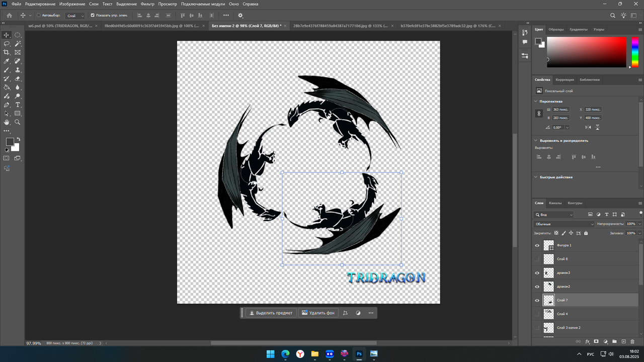
Task: Uncheck Показать упр. элем. checkbox
Action: (x=92, y=16)
